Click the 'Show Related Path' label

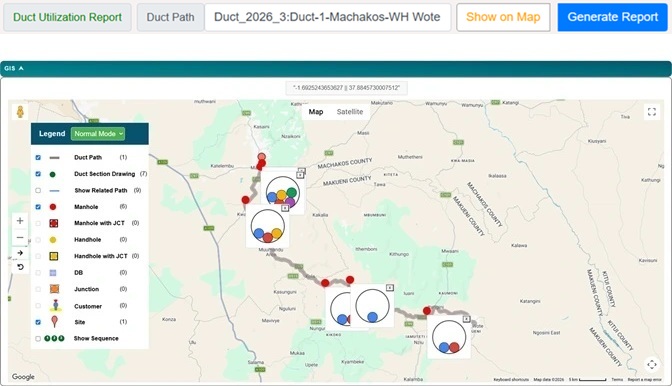(101, 191)
